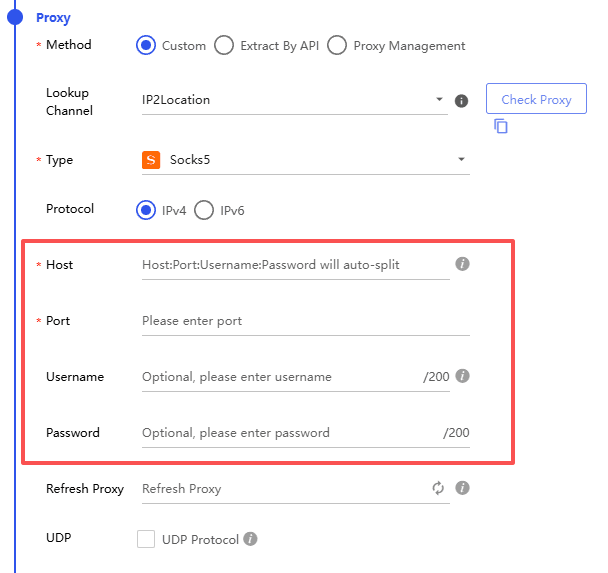Expand the proxy Type dropdown arrow

coord(461,160)
